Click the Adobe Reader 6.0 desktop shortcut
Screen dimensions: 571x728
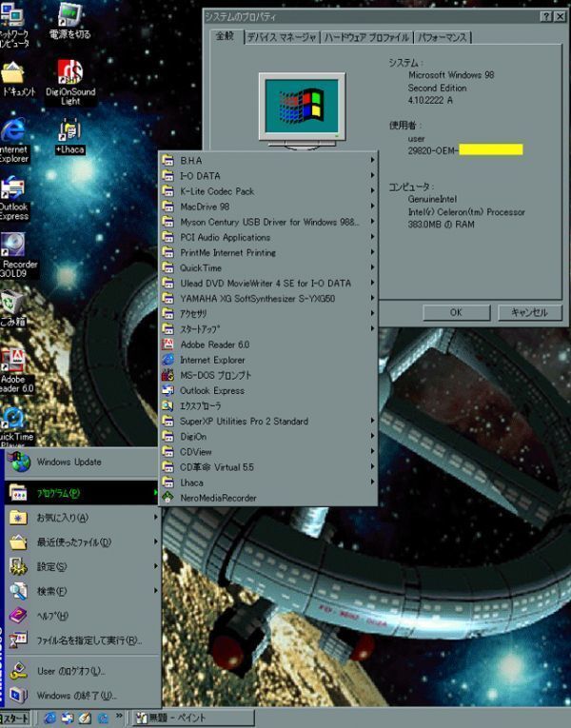point(17,371)
